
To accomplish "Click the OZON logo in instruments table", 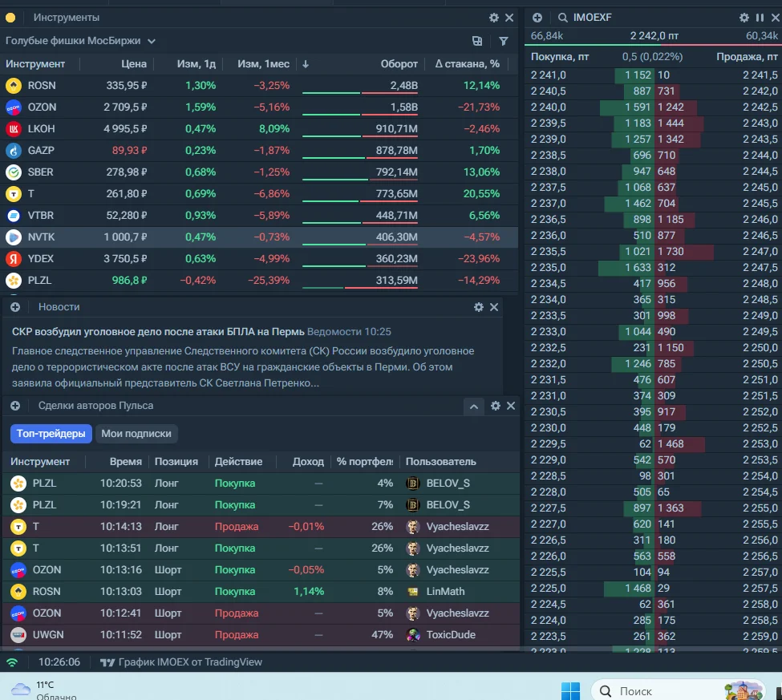I will click(x=14, y=107).
